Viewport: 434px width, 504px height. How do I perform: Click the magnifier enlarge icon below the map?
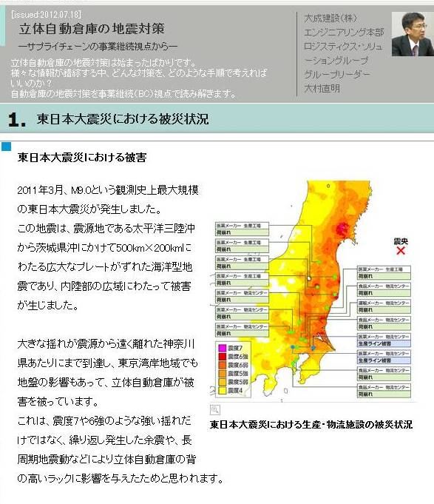tap(214, 410)
